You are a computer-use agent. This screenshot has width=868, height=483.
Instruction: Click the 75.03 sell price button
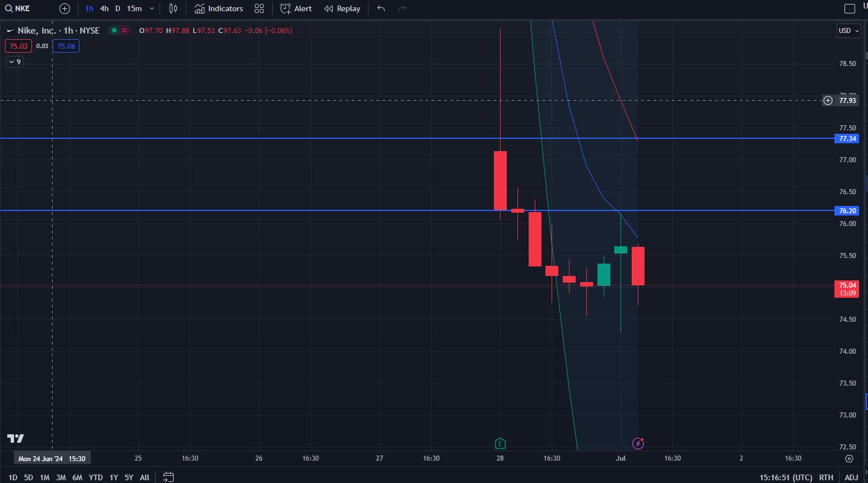18,46
